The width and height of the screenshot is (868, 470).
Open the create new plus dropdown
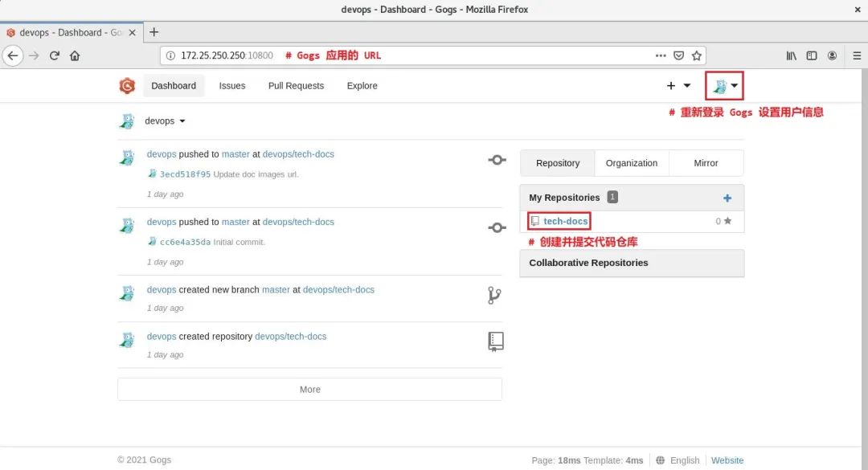(678, 86)
